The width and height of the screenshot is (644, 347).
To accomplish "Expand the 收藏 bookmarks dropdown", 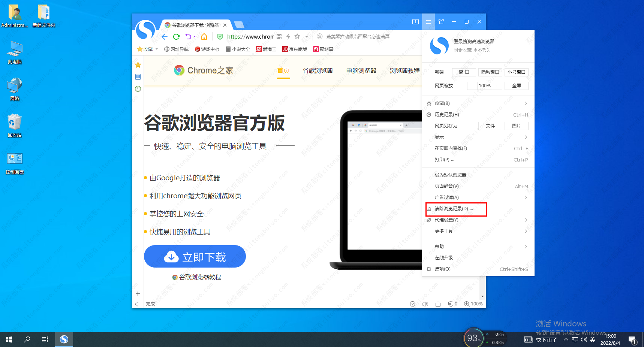I will click(x=156, y=49).
